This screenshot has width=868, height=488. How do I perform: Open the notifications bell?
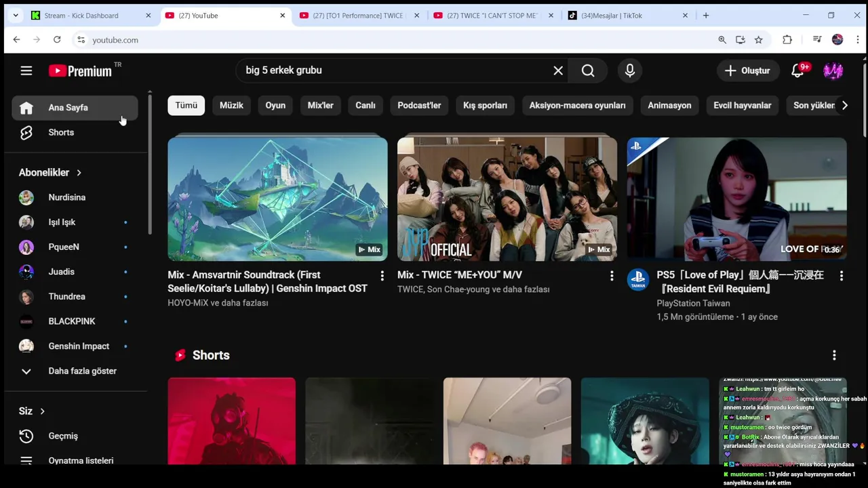click(x=798, y=70)
